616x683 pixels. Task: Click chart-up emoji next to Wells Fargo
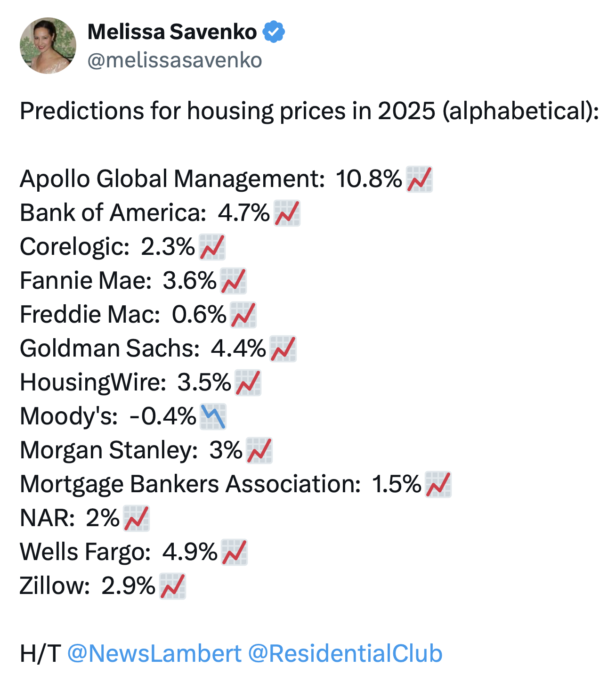tap(234, 552)
